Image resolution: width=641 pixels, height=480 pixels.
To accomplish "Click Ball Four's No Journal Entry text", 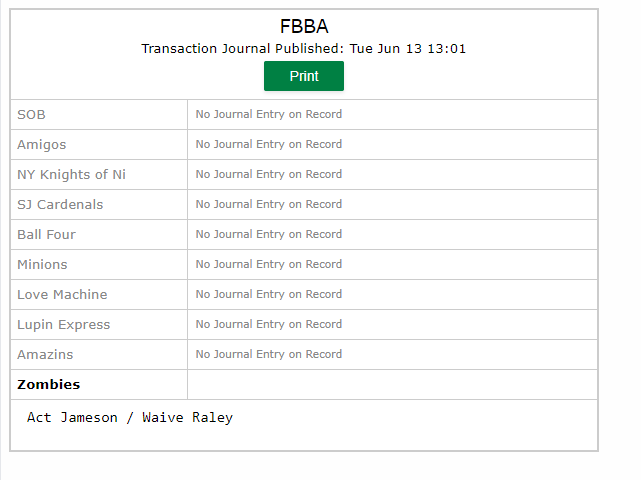I will (x=269, y=234).
